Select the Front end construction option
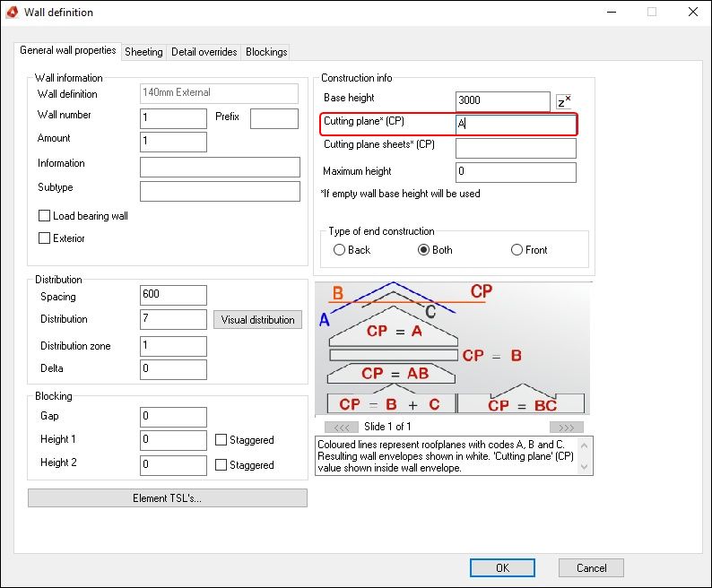712x588 pixels. 517,250
